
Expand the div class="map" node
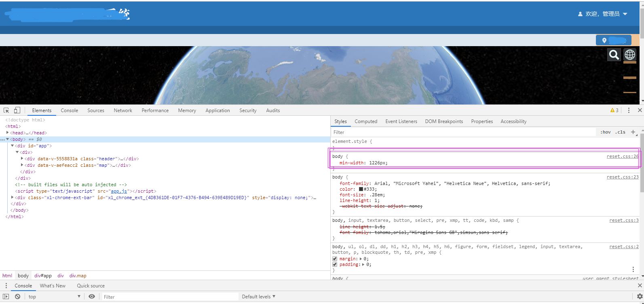coord(22,165)
